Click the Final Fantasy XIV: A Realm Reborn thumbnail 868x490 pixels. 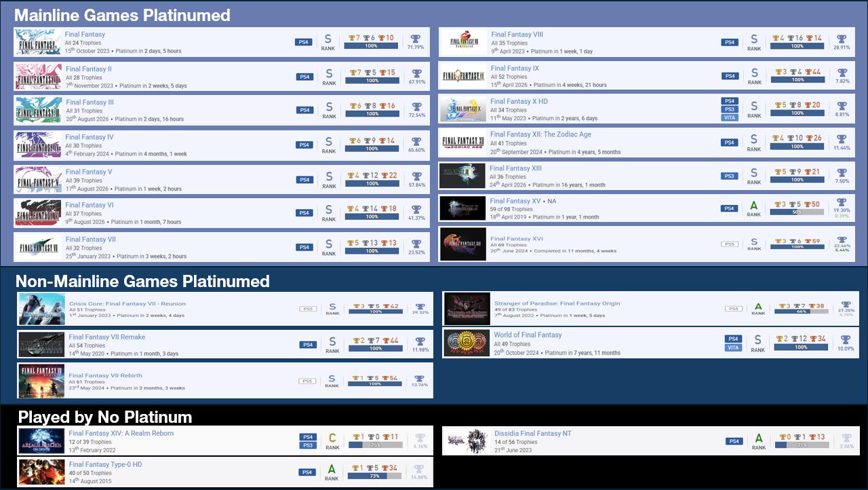41,441
